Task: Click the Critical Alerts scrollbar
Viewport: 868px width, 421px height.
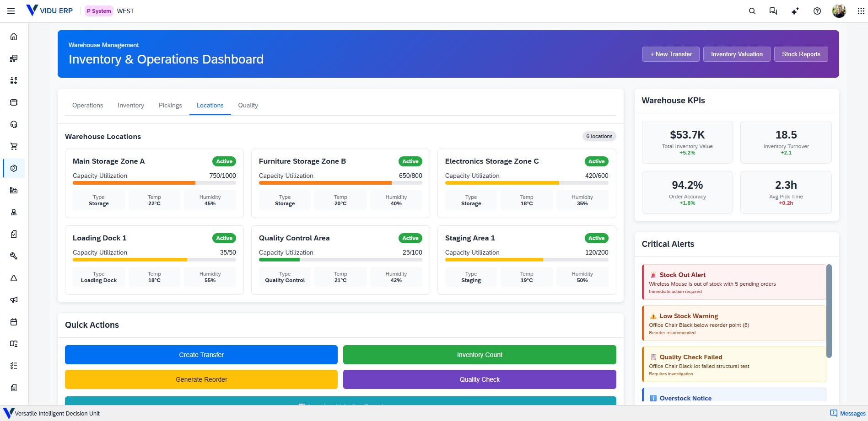Action: [x=829, y=311]
